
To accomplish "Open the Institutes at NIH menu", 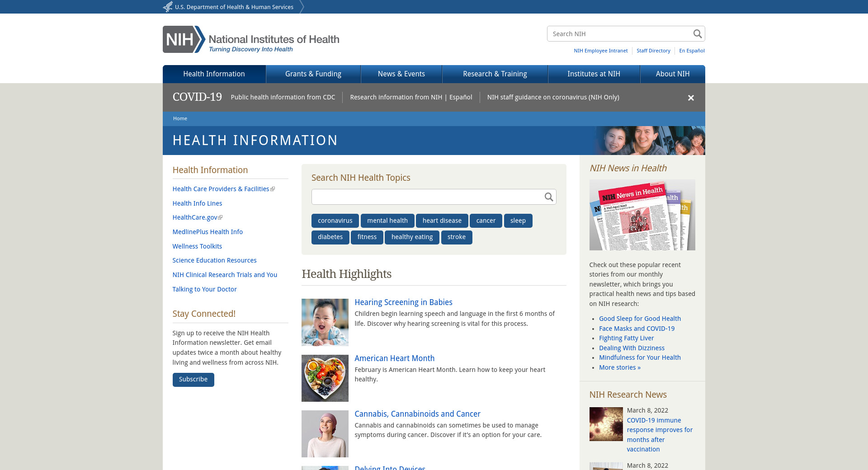I will pyautogui.click(x=594, y=74).
